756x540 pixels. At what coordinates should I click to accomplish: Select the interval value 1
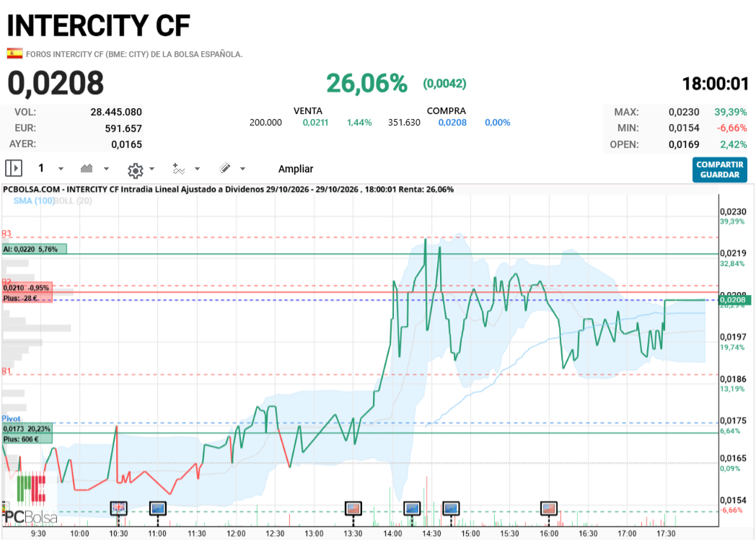(x=41, y=168)
